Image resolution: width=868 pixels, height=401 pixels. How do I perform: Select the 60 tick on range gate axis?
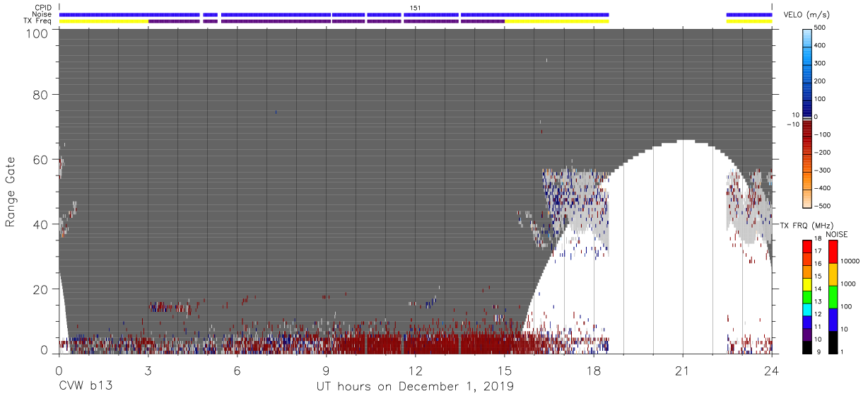[x=40, y=159]
